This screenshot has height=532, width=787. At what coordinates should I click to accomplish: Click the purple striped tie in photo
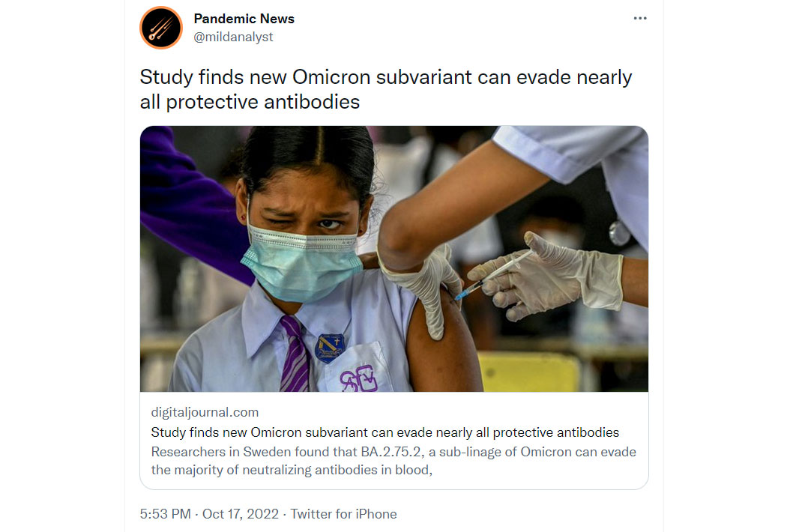click(x=294, y=354)
